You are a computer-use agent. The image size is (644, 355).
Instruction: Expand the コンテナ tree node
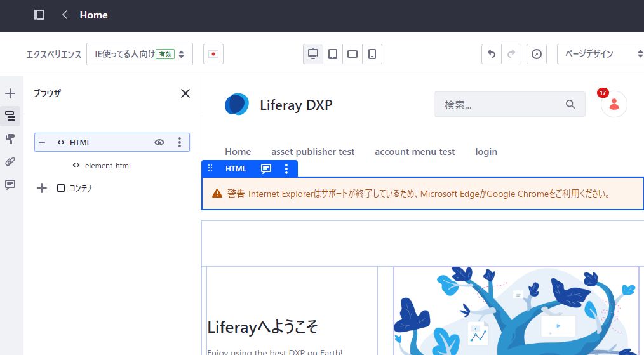pyautogui.click(x=42, y=188)
